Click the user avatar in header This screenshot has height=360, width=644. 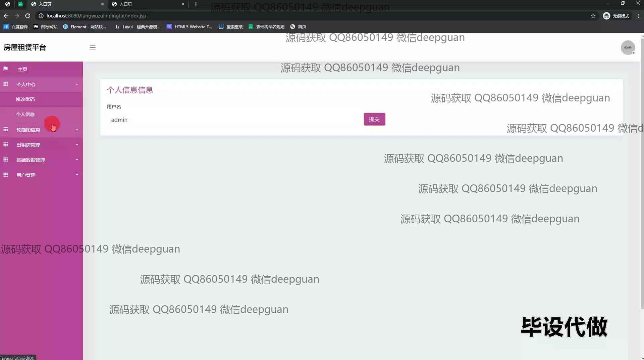pyautogui.click(x=628, y=47)
